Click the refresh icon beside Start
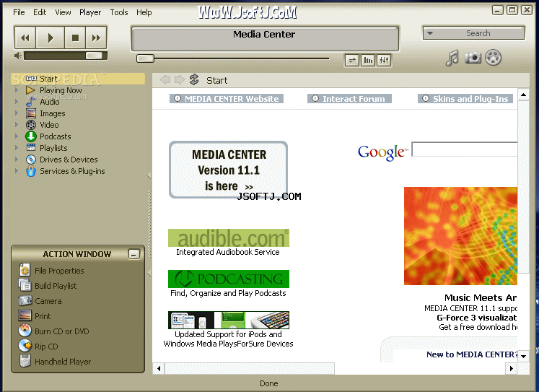Viewport: 539px width, 392px height. 194,79
